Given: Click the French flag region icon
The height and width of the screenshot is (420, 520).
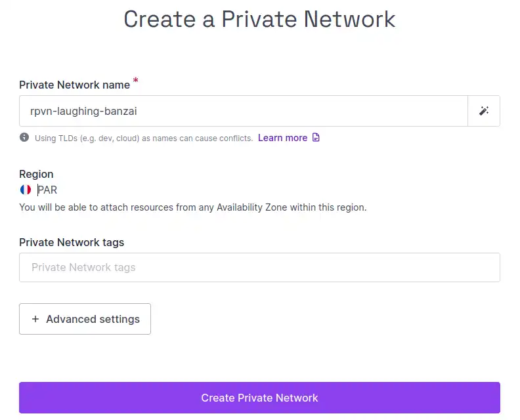Looking at the screenshot, I should pyautogui.click(x=26, y=190).
